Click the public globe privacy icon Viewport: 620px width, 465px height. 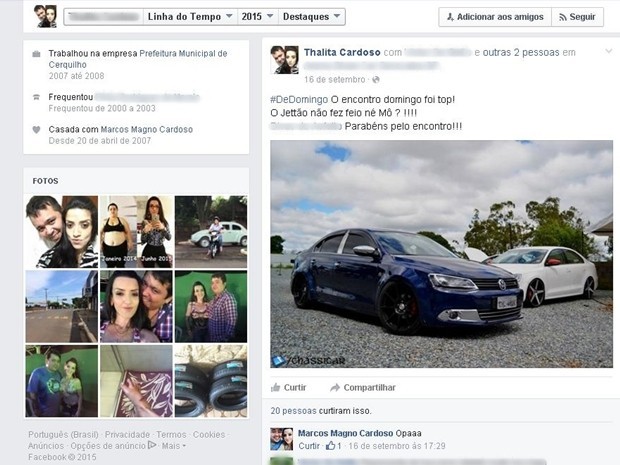click(376, 79)
